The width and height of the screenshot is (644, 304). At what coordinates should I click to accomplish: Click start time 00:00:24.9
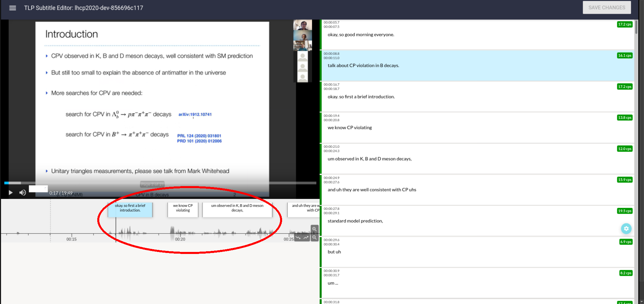331,178
